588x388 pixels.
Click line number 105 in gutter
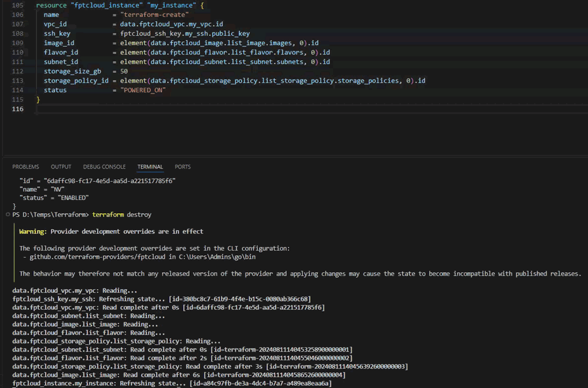coord(18,5)
